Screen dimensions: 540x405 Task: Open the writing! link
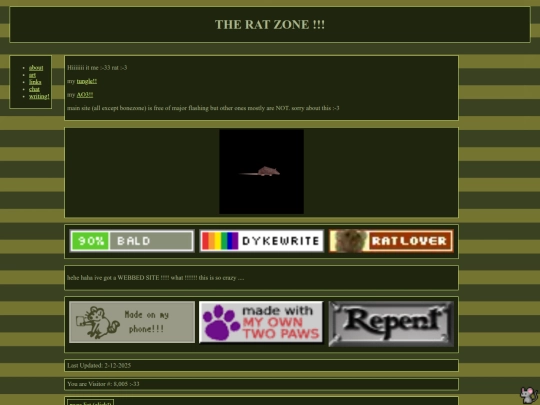[39, 96]
